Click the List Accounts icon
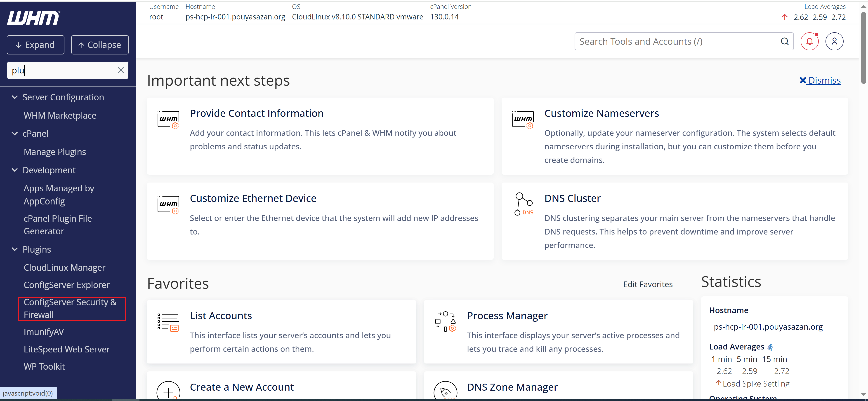The width and height of the screenshot is (868, 401). (168, 322)
